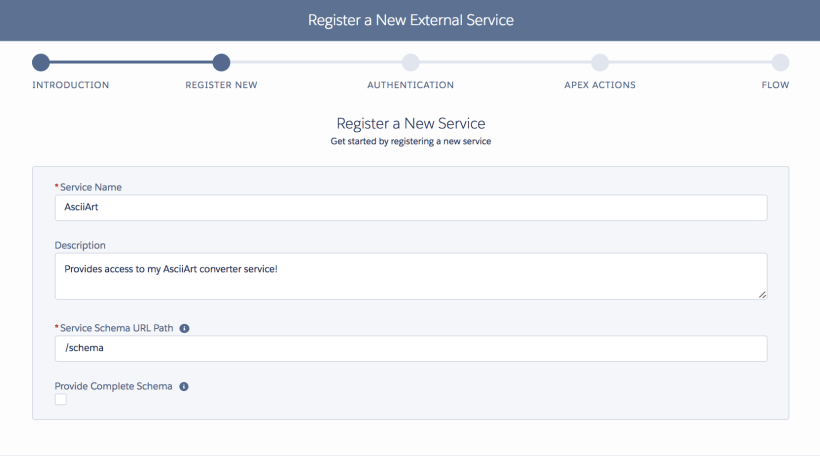Focus the schema URL path field
Viewport: 820px width, 456px height.
click(x=410, y=348)
